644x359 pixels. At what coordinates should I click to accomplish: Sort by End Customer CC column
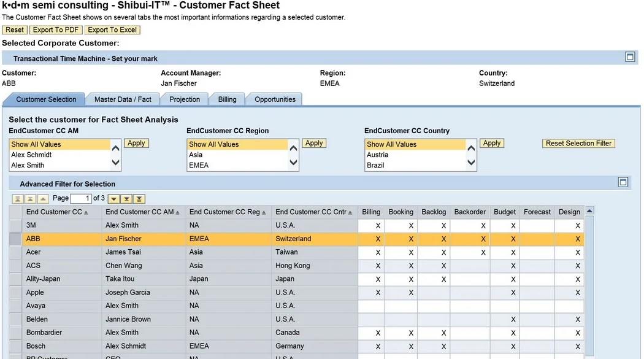[x=86, y=213]
